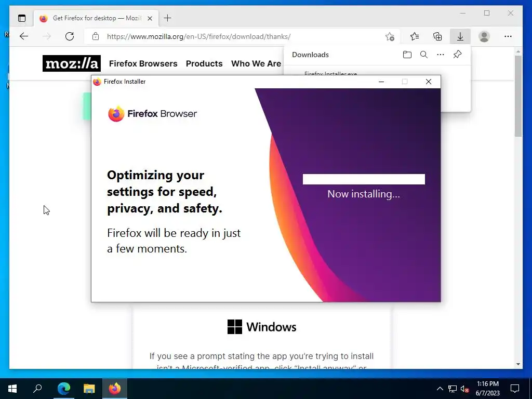Refresh the page in Edge
This screenshot has width=532, height=399.
70,36
